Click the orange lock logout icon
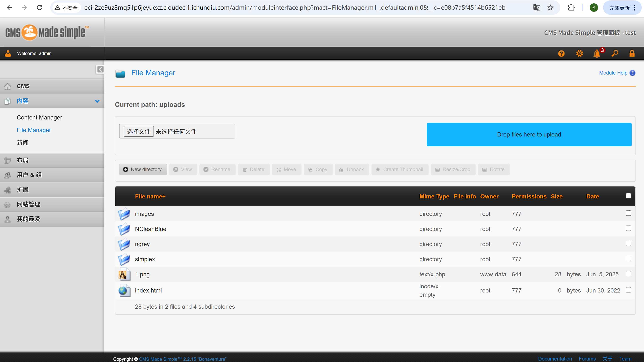The image size is (644, 362). (x=632, y=54)
